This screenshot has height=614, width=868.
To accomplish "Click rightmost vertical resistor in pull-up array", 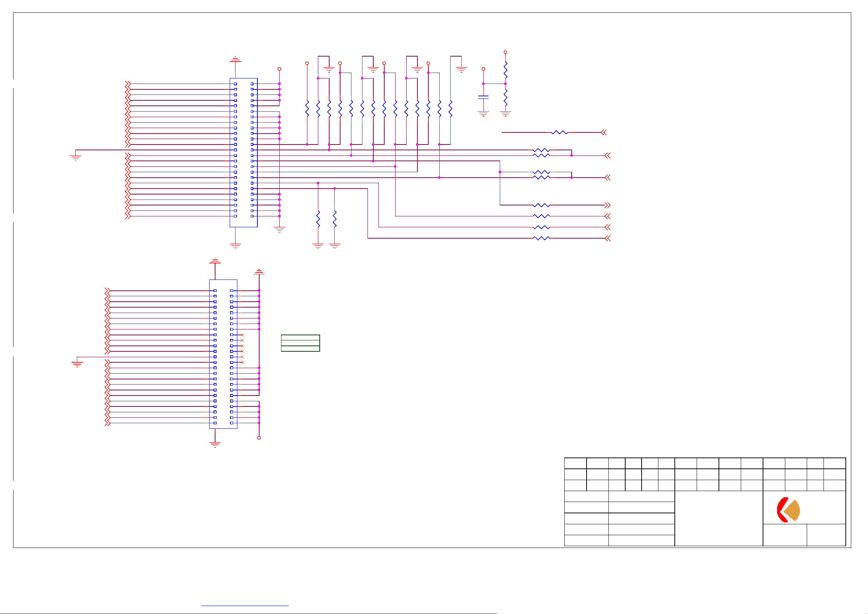I will (x=450, y=109).
